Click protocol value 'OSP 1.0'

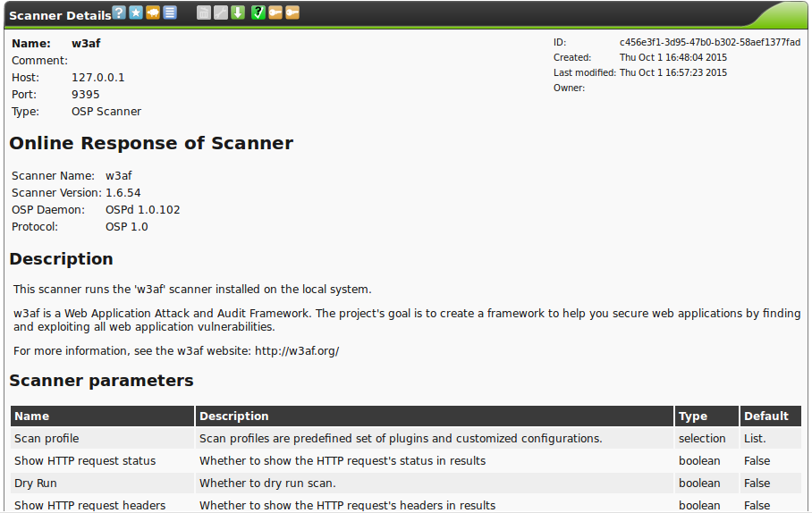pos(127,227)
